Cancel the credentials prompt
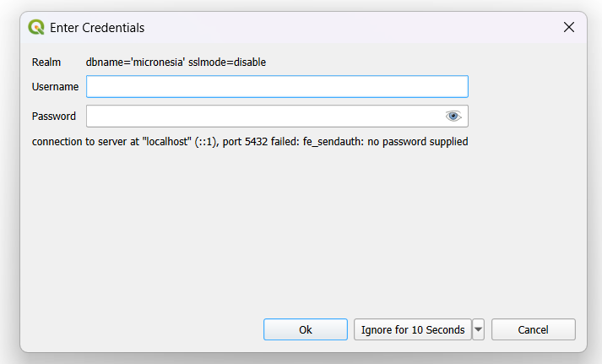 pyautogui.click(x=533, y=329)
